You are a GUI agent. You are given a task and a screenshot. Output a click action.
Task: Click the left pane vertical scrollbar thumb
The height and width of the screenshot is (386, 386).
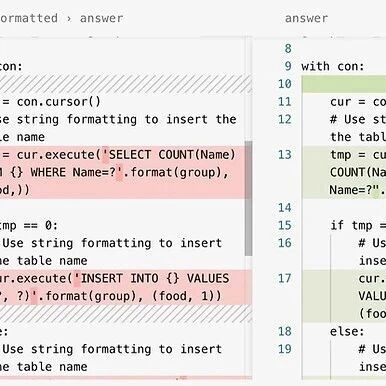click(248, 198)
